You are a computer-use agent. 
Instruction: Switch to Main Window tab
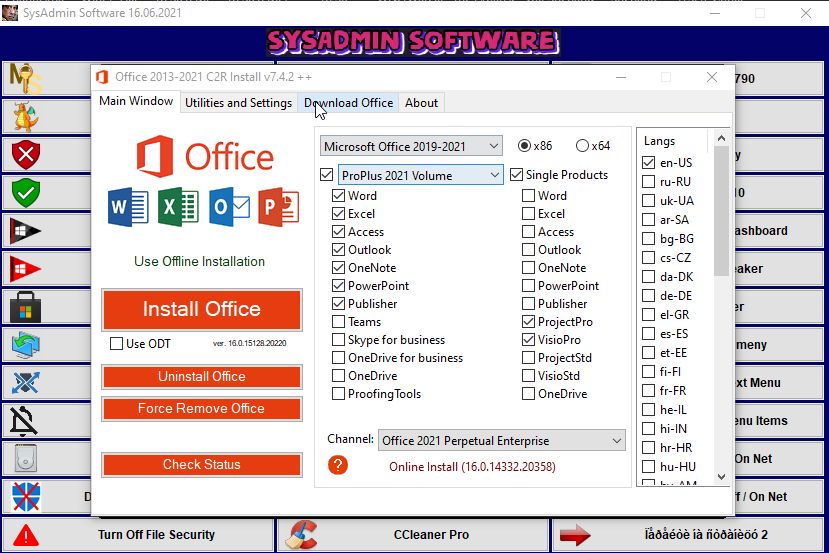point(136,101)
